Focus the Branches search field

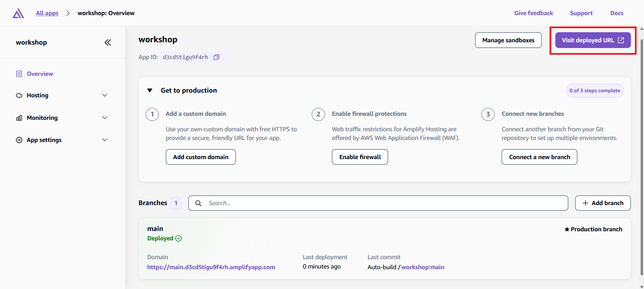click(378, 203)
